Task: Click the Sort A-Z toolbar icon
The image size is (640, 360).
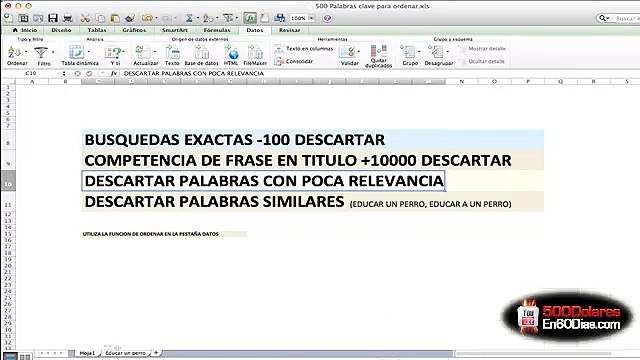Action: click(x=208, y=18)
